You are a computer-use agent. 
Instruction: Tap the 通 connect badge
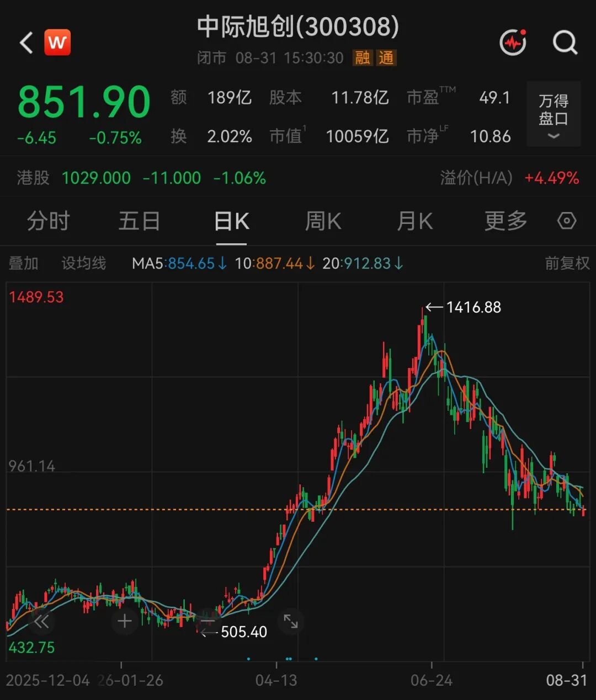(x=386, y=58)
